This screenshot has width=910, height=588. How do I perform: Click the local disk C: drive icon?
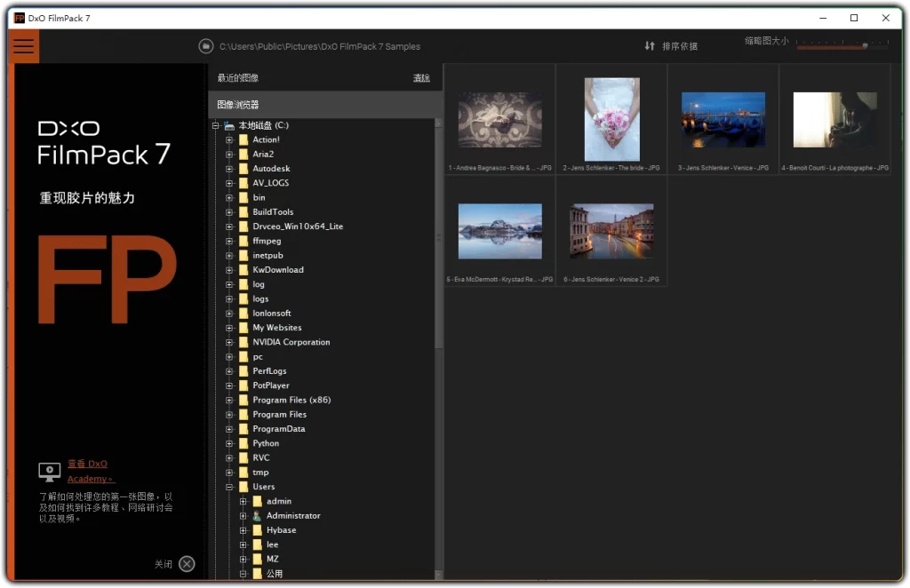tap(229, 125)
